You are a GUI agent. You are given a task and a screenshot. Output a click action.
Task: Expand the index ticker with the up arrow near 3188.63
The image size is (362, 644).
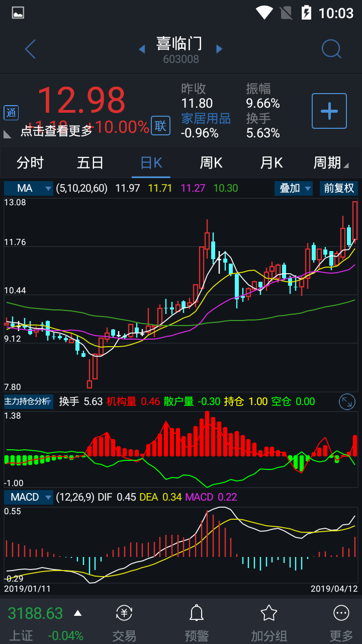[77, 613]
